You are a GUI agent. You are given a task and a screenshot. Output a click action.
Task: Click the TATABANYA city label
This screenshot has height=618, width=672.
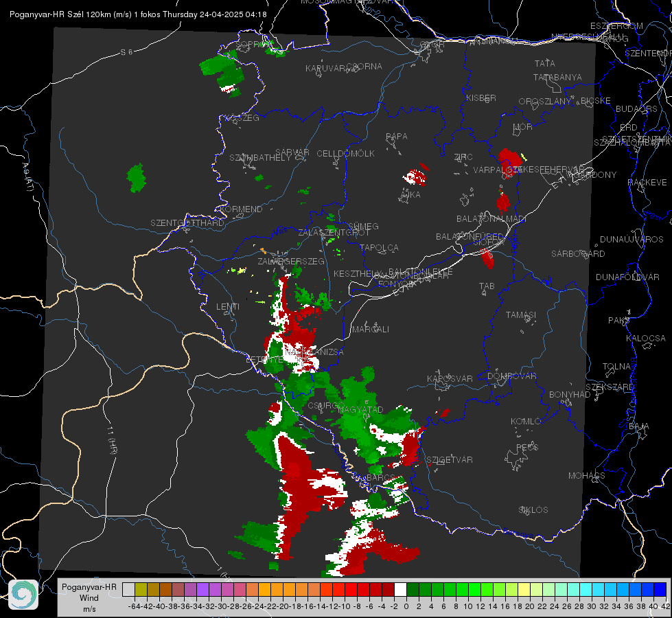coord(557,77)
